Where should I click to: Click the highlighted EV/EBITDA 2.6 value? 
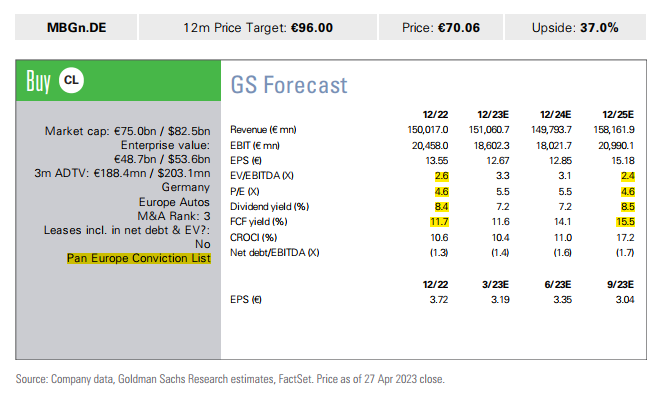441,176
